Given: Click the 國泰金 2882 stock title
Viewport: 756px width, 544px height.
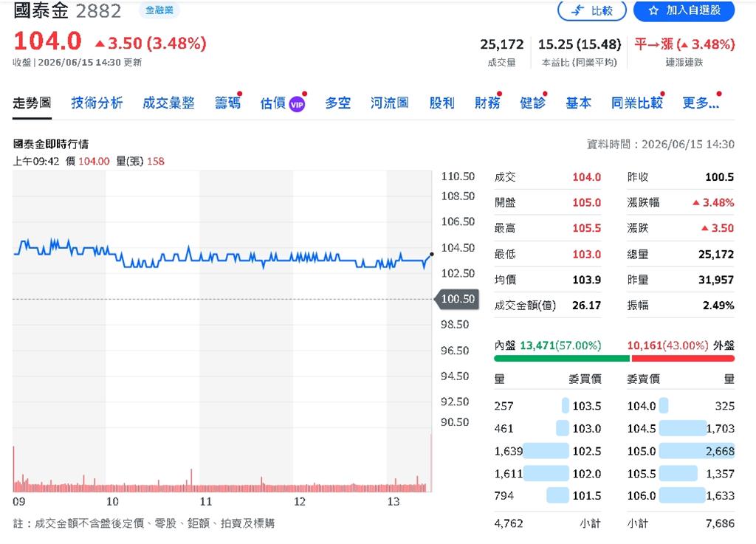Looking at the screenshot, I should click(67, 10).
